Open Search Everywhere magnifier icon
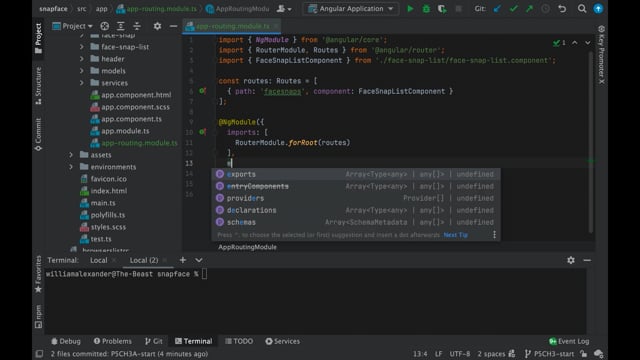Image resolution: width=640 pixels, height=360 pixels. tap(582, 9)
